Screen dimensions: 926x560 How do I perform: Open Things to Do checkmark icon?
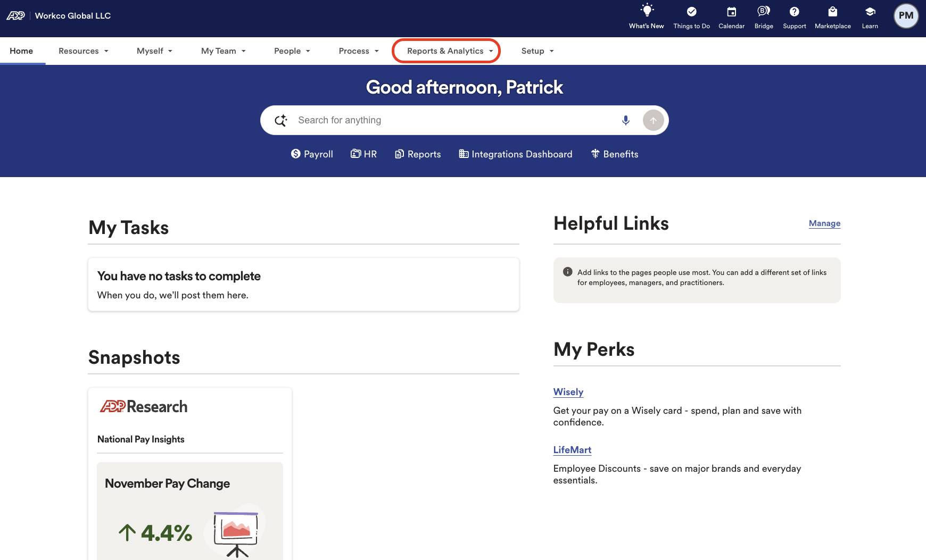coord(691,12)
